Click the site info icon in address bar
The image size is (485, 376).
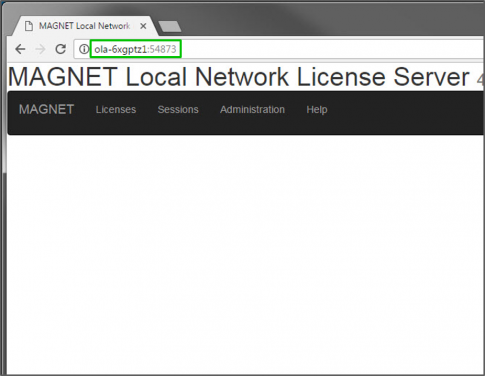(x=84, y=49)
